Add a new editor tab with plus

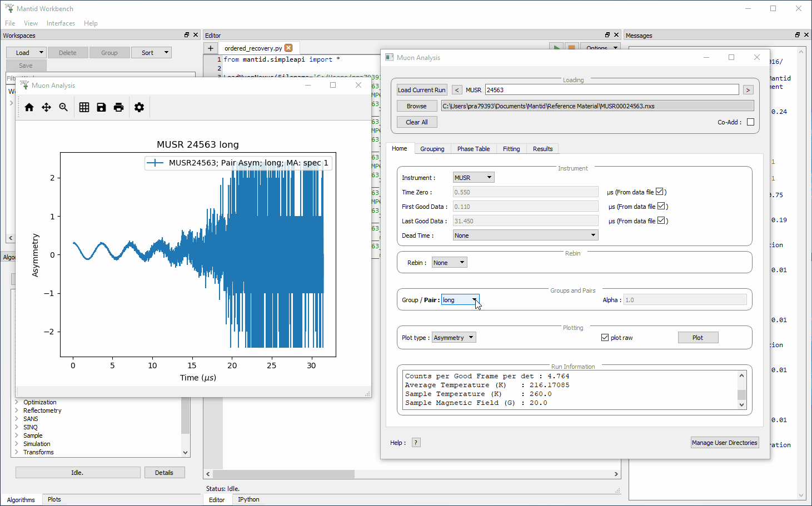click(211, 48)
